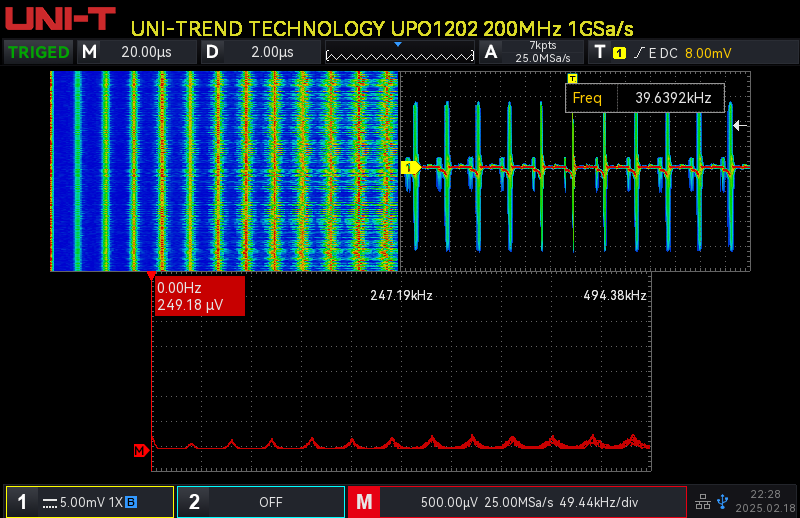Select the yellow T trigger position marker
Image resolution: width=800 pixels, height=518 pixels.
(x=572, y=78)
